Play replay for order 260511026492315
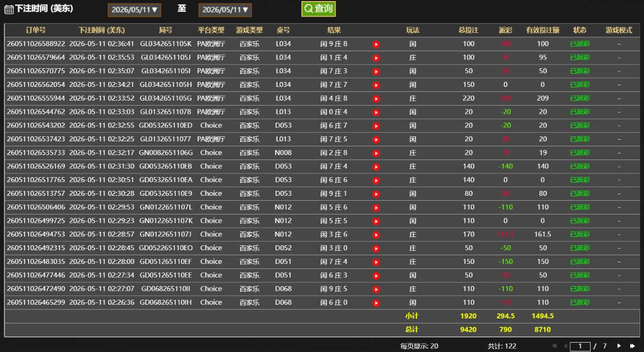Screen dimensions: 644x352 click(376, 249)
